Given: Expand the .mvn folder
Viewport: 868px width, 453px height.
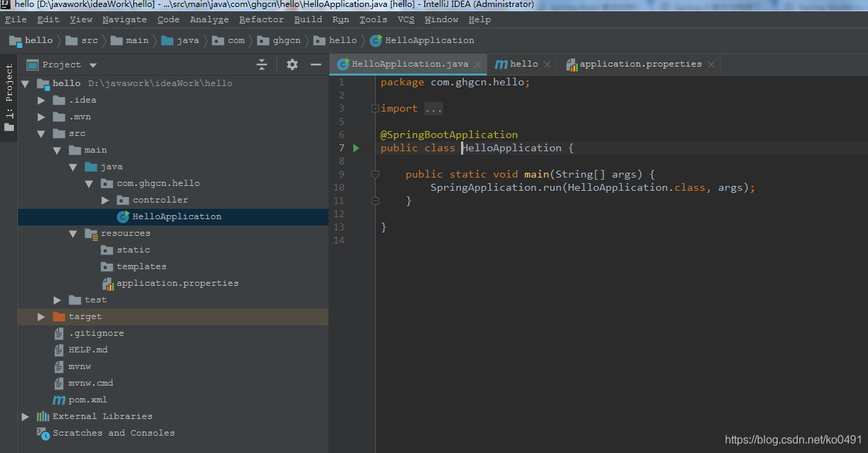Looking at the screenshot, I should 42,117.
